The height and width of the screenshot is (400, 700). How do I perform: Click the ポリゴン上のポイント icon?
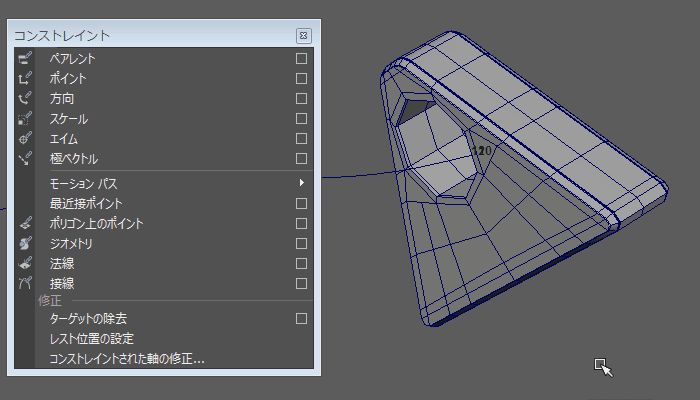(x=25, y=223)
